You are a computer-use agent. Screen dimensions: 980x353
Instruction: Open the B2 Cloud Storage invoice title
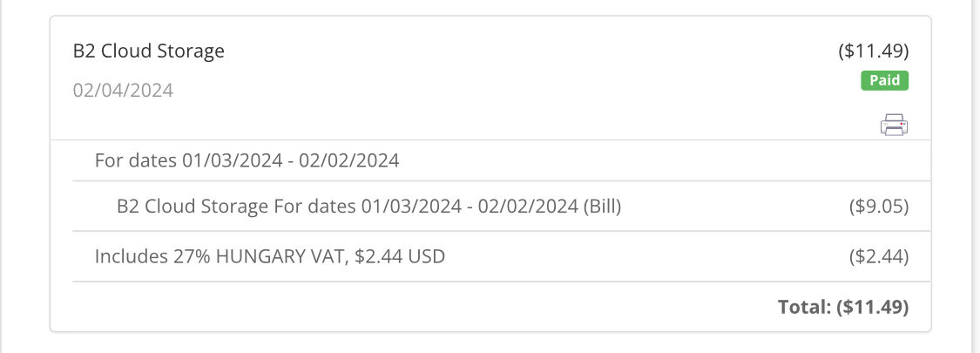[149, 51]
